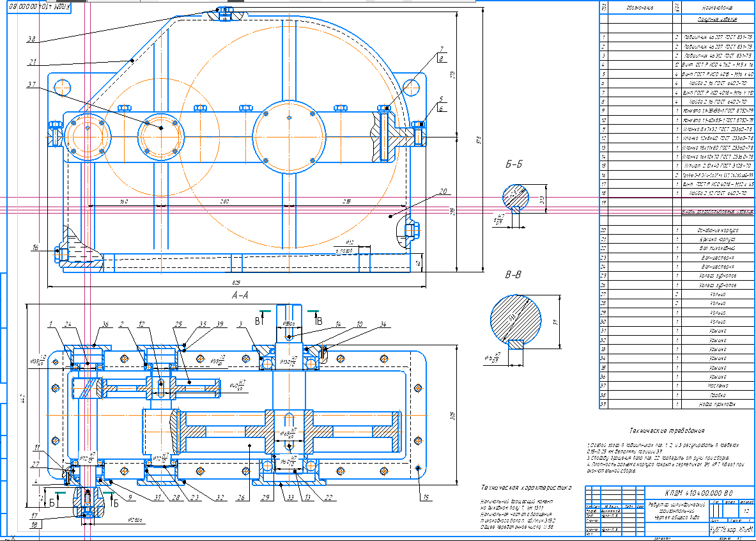Select the 'Винт ... М12 х 45' entry in row 17
The width and height of the screenshot is (756, 541).
coord(718,184)
